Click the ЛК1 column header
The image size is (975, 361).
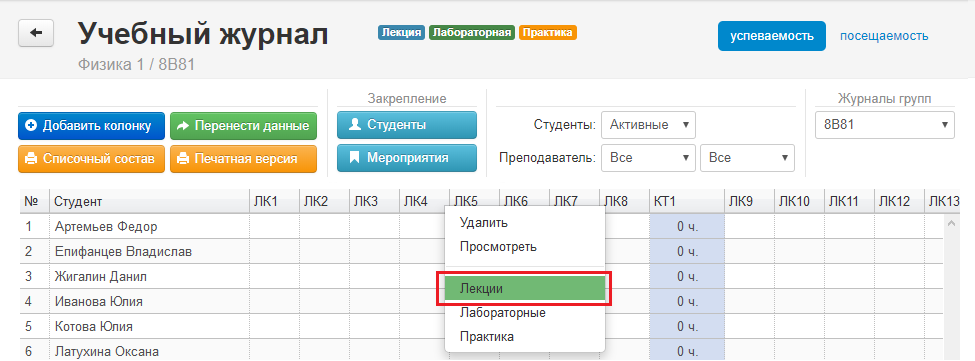pyautogui.click(x=274, y=201)
